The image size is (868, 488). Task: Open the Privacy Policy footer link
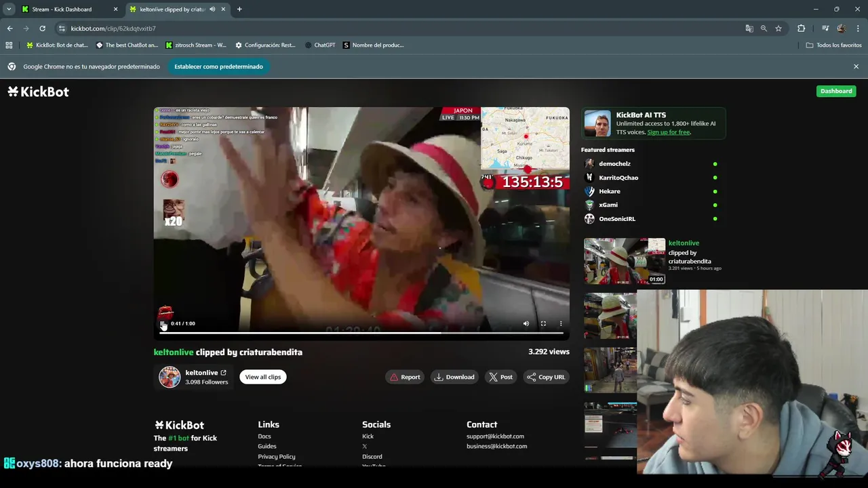coord(277,457)
